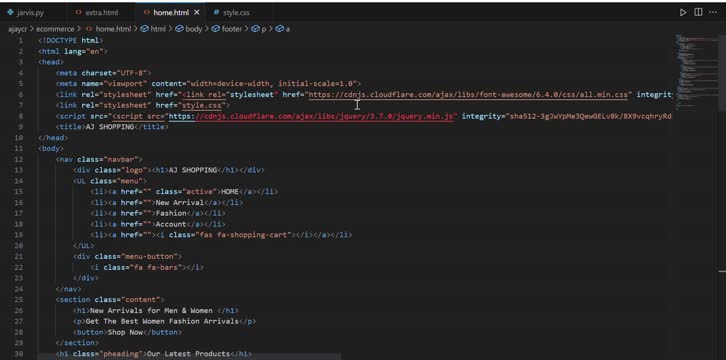Click the logo div on line 13
726x360 pixels.
(169, 170)
